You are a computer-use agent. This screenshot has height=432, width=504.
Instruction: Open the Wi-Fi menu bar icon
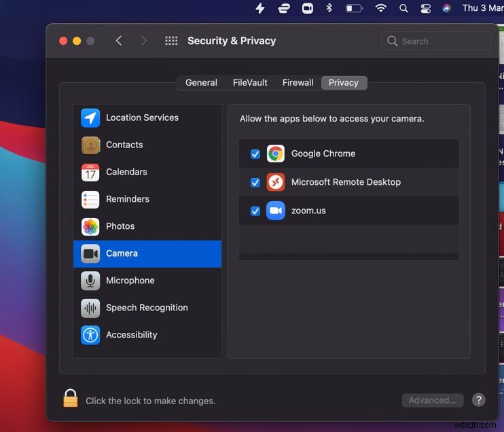380,8
